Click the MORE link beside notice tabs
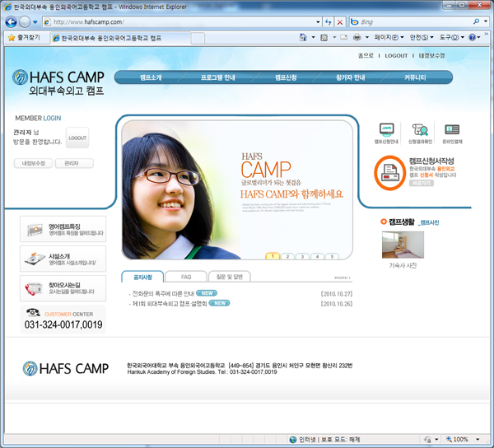The height and width of the screenshot is (448, 494). point(343,278)
